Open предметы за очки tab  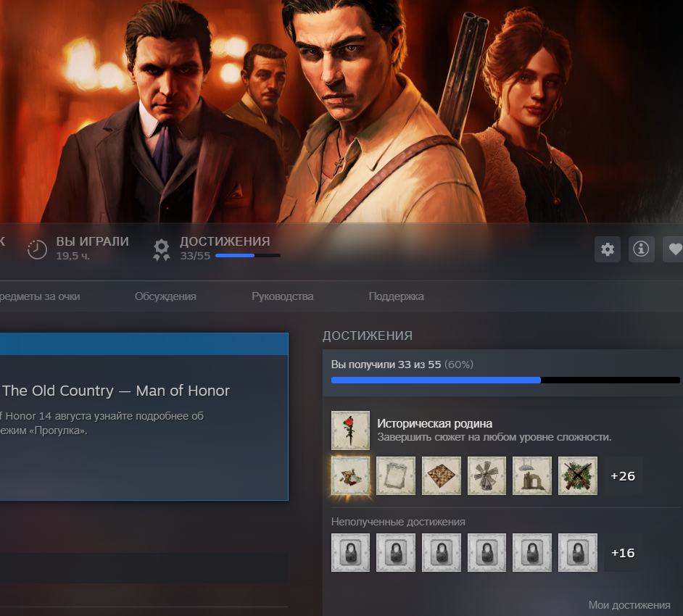[x=40, y=296]
